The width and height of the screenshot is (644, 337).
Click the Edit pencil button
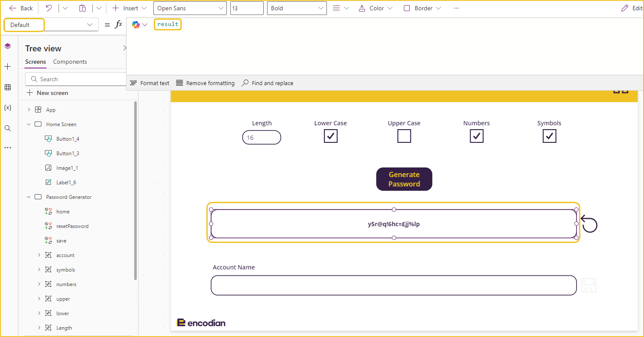(x=632, y=8)
